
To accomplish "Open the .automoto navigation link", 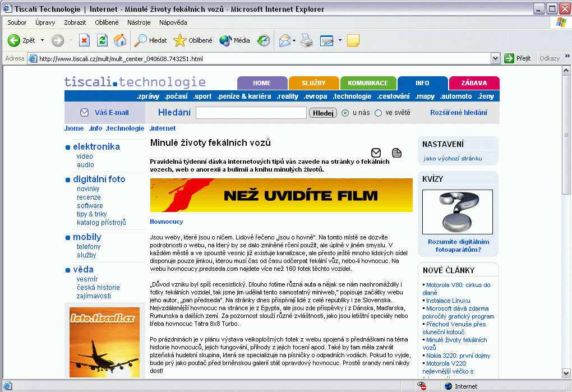I will click(x=455, y=96).
